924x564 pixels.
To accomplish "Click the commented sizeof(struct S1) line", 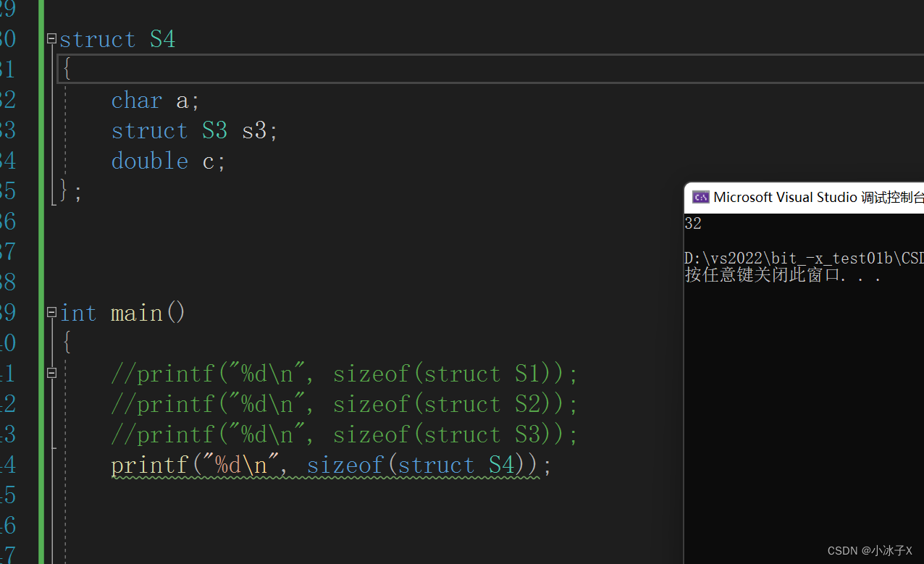I will coord(345,374).
